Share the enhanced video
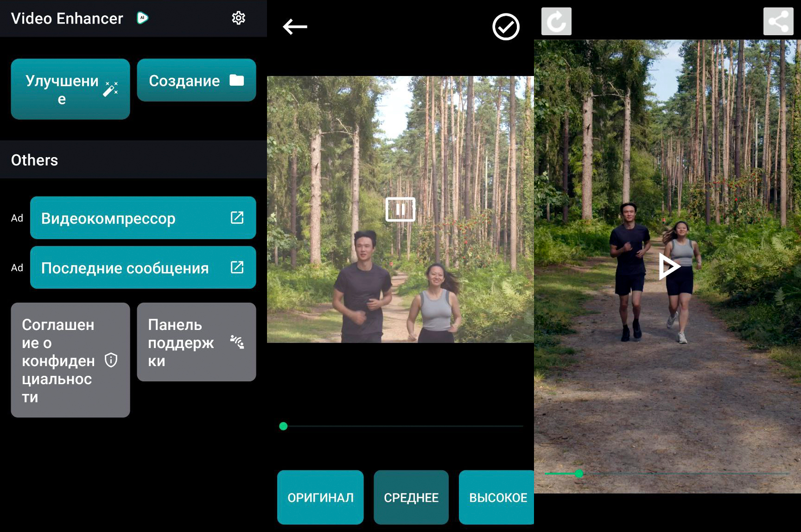The height and width of the screenshot is (532, 801). (x=778, y=21)
